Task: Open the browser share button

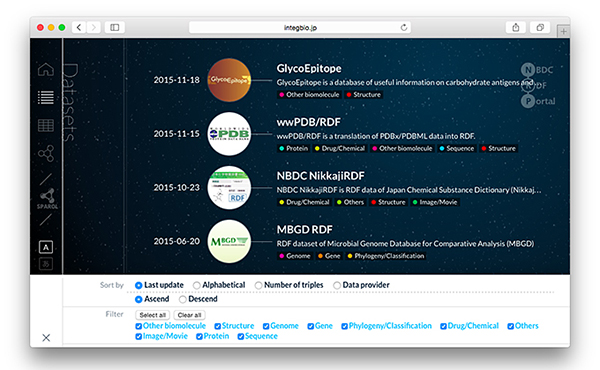Action: pyautogui.click(x=516, y=27)
